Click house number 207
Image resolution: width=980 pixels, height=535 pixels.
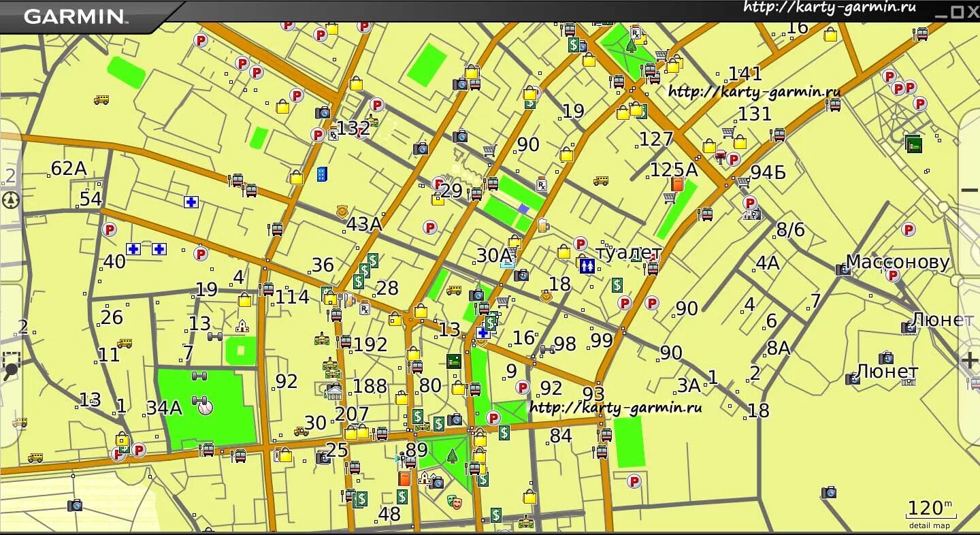[x=352, y=414]
